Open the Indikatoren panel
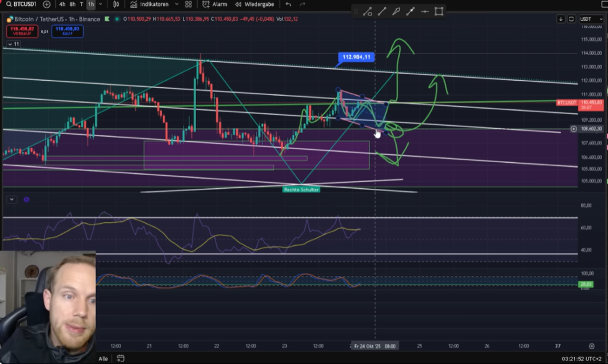Viewport: 608px width, 364px height. coord(150,4)
